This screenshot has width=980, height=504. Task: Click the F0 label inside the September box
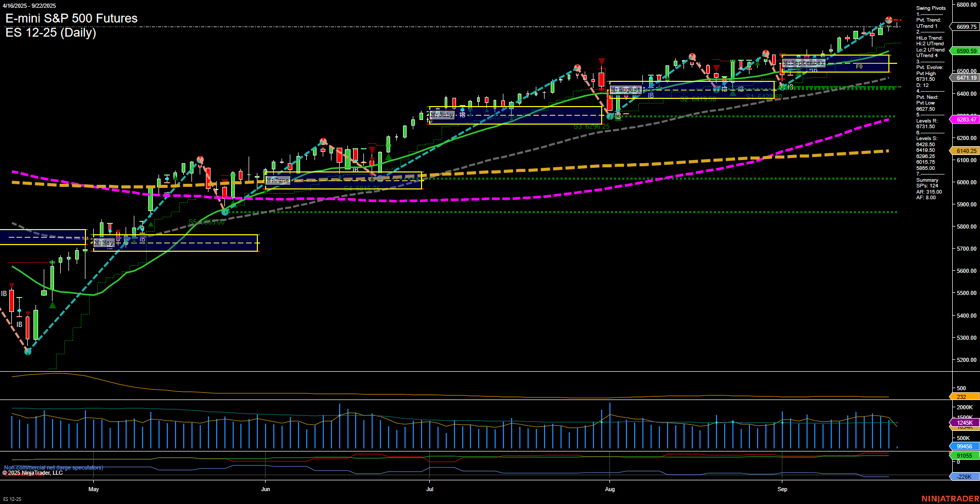[x=859, y=66]
